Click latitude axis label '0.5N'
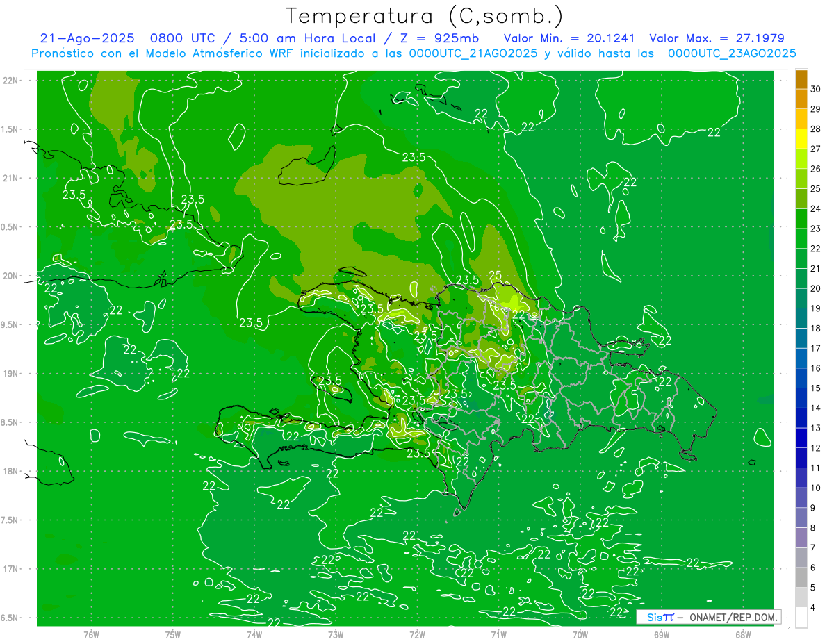834x644 pixels. click(x=10, y=227)
